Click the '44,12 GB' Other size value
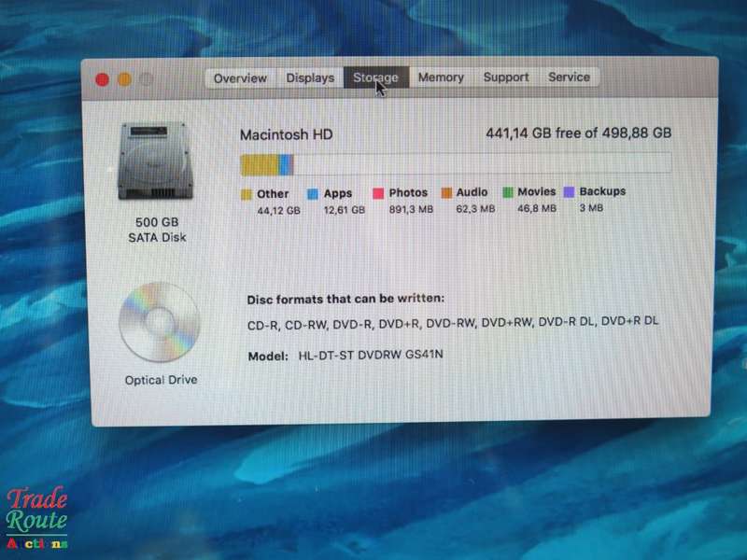This screenshot has height=560, width=747. tap(278, 211)
